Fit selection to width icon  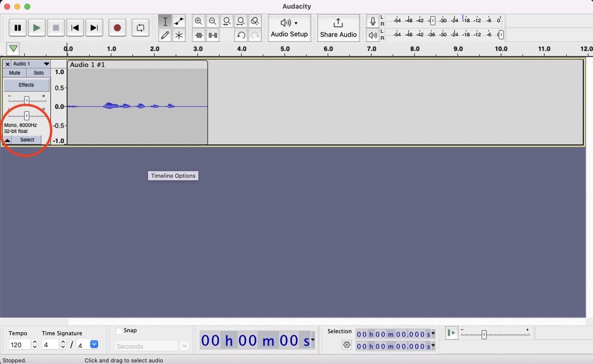(x=227, y=21)
